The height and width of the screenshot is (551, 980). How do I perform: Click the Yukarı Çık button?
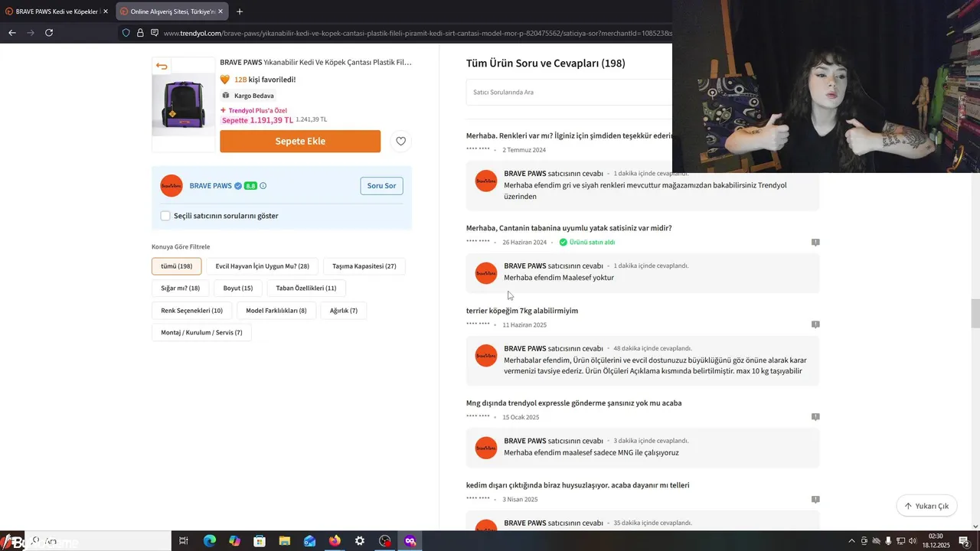coord(926,506)
